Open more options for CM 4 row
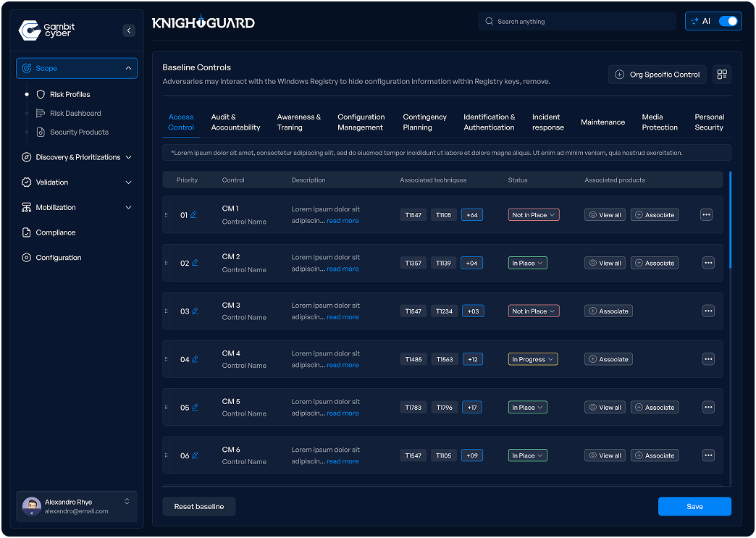Image resolution: width=756 pixels, height=538 pixels. tap(708, 359)
